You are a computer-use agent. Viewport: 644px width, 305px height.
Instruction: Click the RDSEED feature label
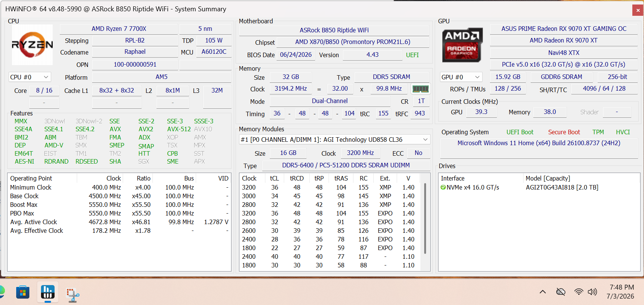pos(87,161)
